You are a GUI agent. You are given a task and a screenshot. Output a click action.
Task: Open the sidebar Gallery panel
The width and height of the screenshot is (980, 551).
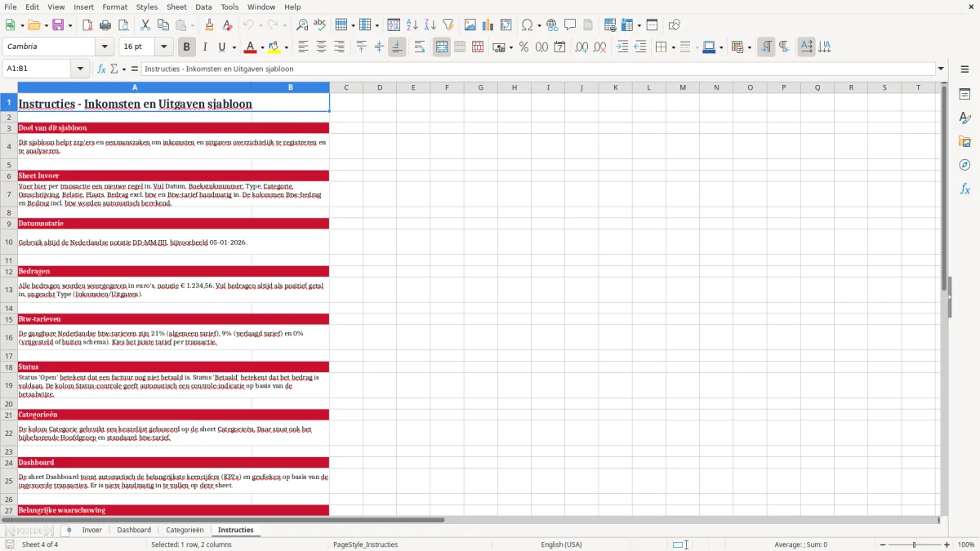964,141
